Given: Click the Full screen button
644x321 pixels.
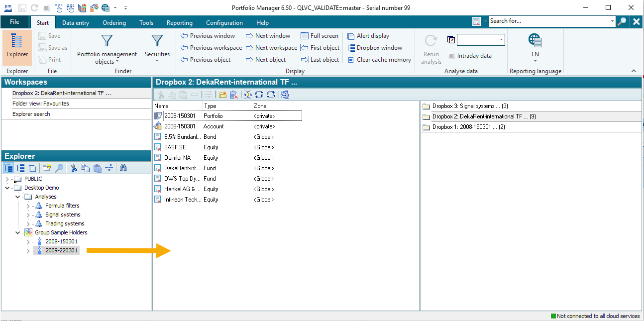Looking at the screenshot, I should pyautogui.click(x=319, y=36).
